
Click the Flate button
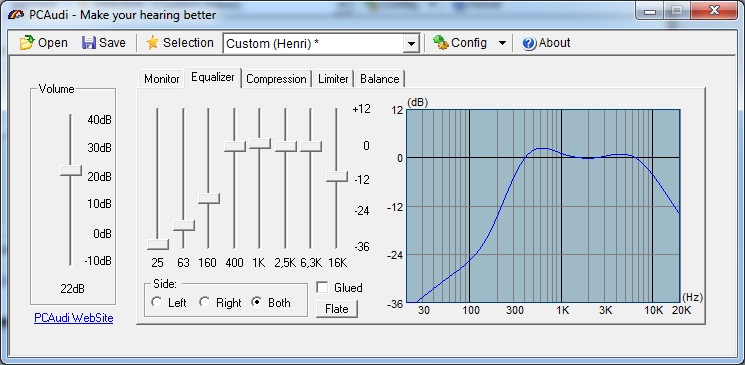(x=337, y=309)
